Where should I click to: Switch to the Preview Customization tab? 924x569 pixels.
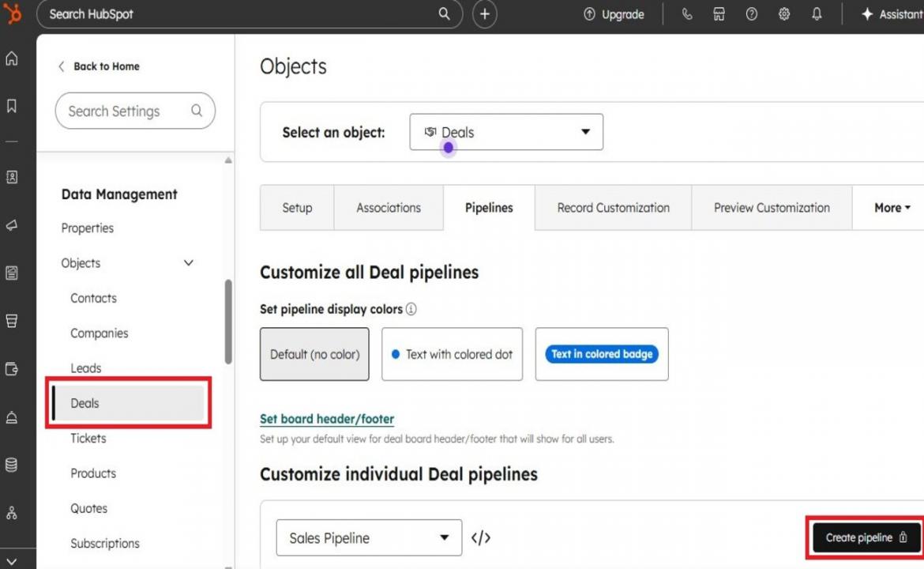[x=772, y=208]
